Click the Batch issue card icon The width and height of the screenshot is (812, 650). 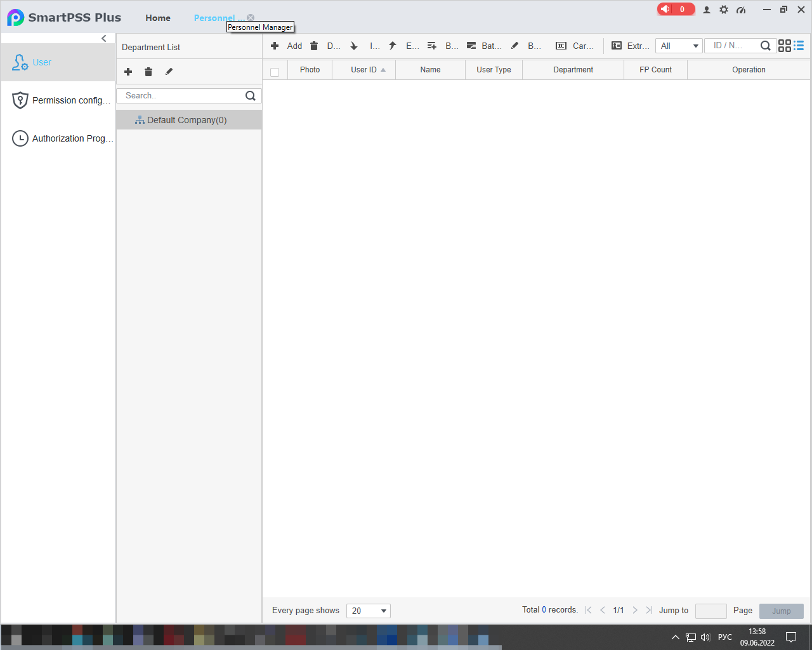pos(471,46)
